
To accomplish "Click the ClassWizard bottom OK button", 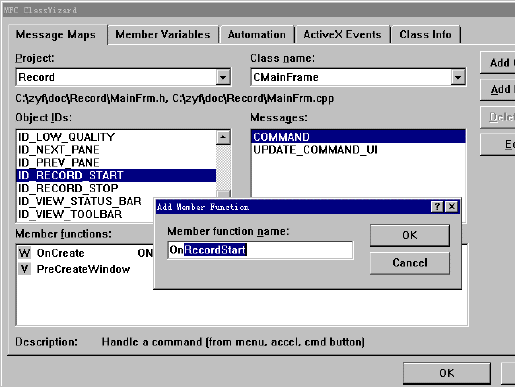I will (x=447, y=373).
